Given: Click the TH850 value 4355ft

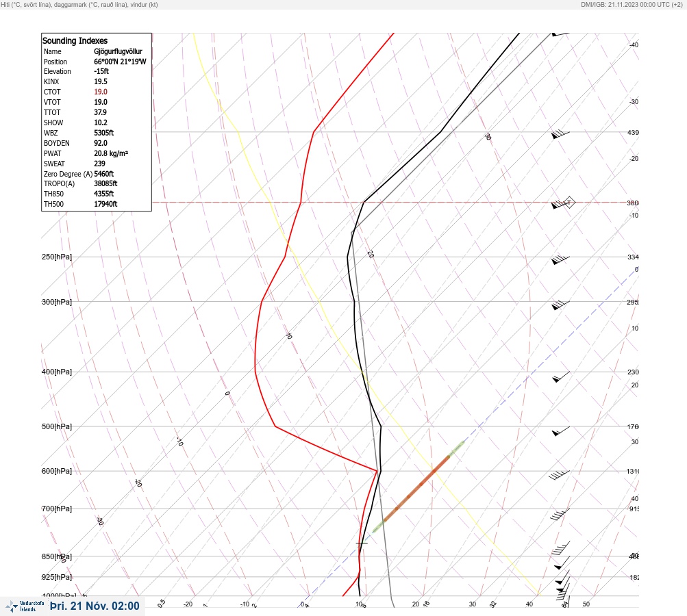Looking at the screenshot, I should click(x=104, y=194).
